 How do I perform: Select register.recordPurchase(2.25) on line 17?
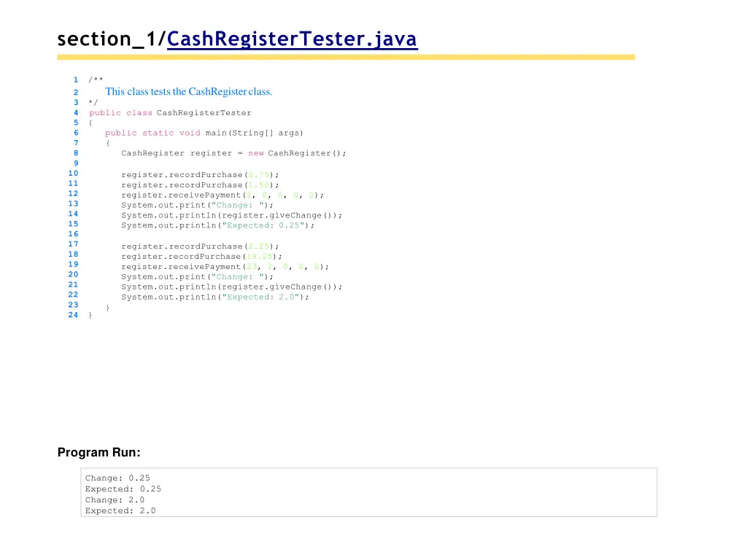(x=201, y=246)
